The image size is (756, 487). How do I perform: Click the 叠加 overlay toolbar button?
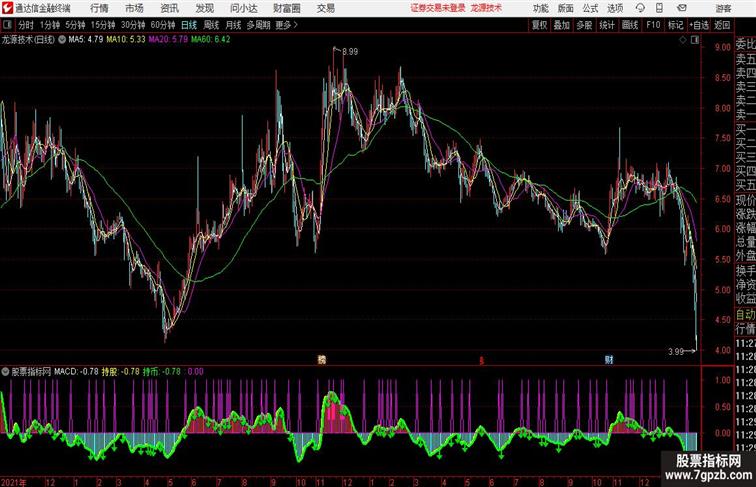click(x=561, y=25)
